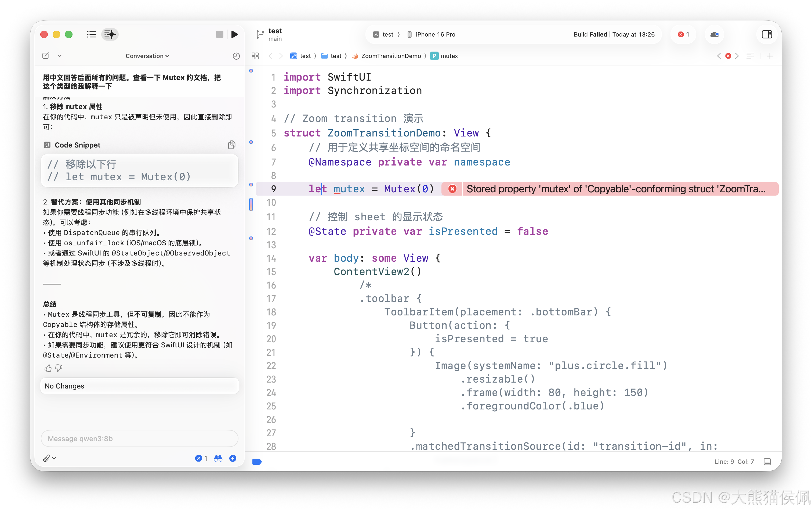Click 'Mutex(0)' on line 9
The height and width of the screenshot is (511, 812).
pos(409,189)
